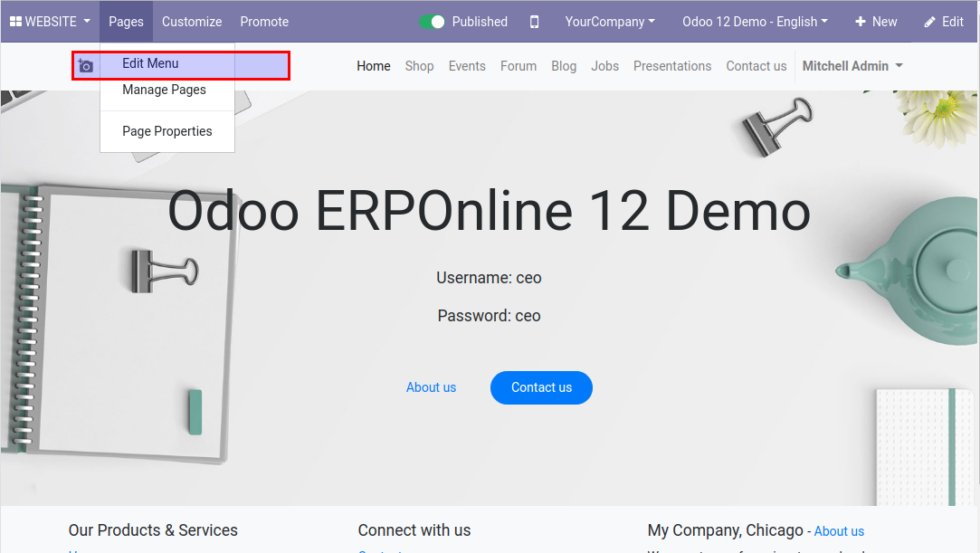Click the Connect with us heading

(x=414, y=529)
